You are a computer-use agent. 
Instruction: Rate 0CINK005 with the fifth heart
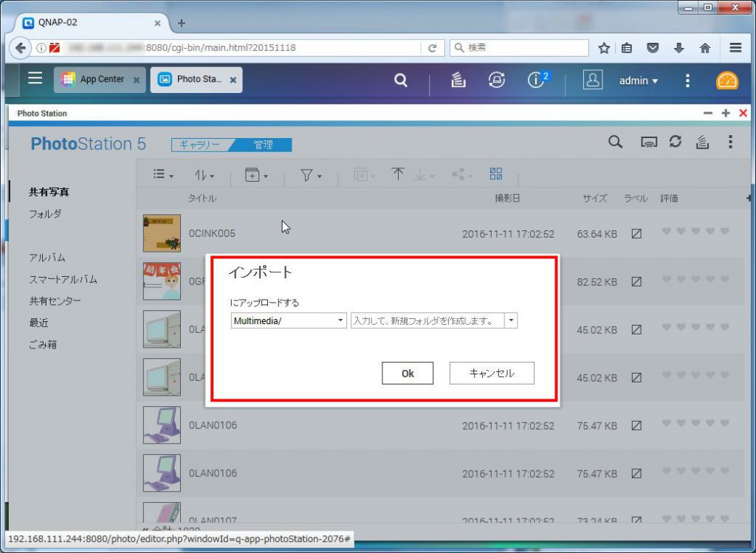click(725, 231)
